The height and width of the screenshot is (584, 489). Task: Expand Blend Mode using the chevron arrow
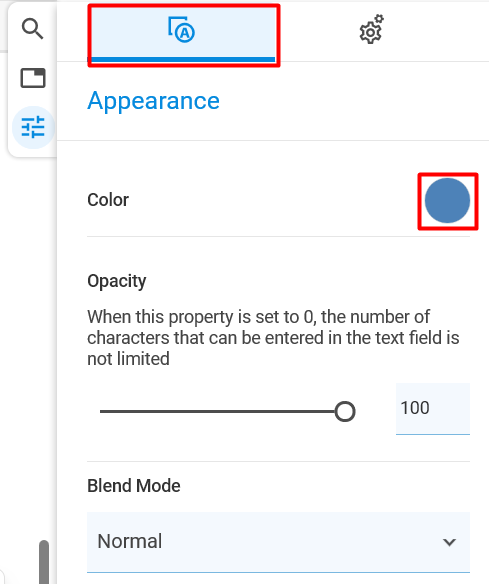[450, 542]
